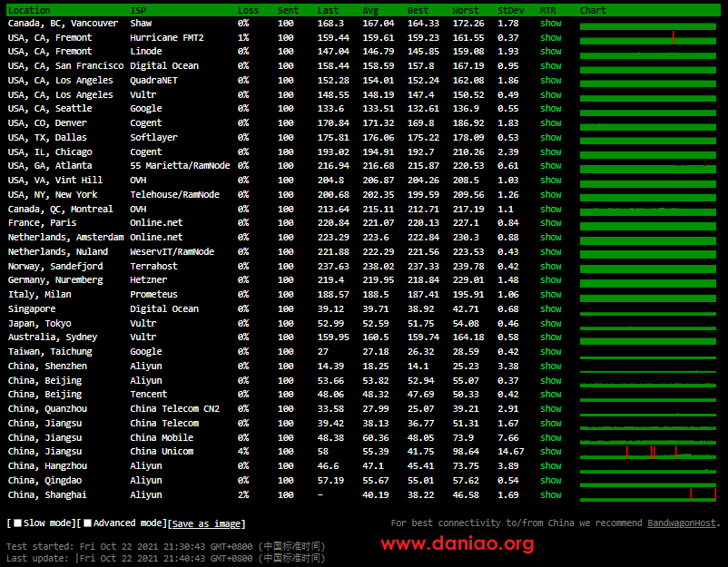
Task: Show MTR for China, Shenzhen Aliyun
Action: (551, 366)
